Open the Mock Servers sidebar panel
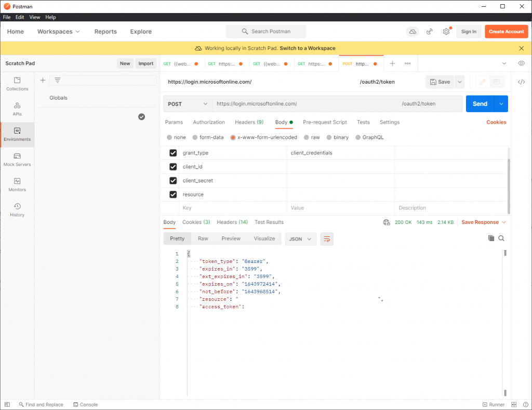The image size is (532, 410). pyautogui.click(x=17, y=159)
